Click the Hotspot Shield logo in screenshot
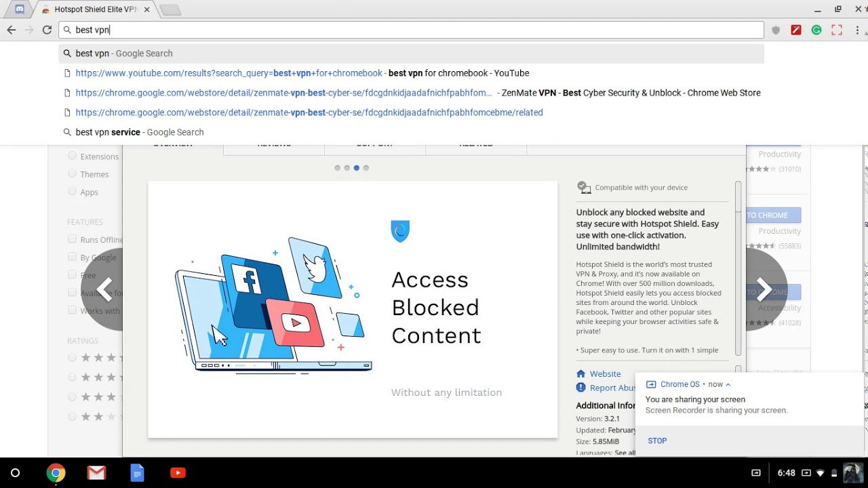This screenshot has width=868, height=488. pyautogui.click(x=400, y=231)
